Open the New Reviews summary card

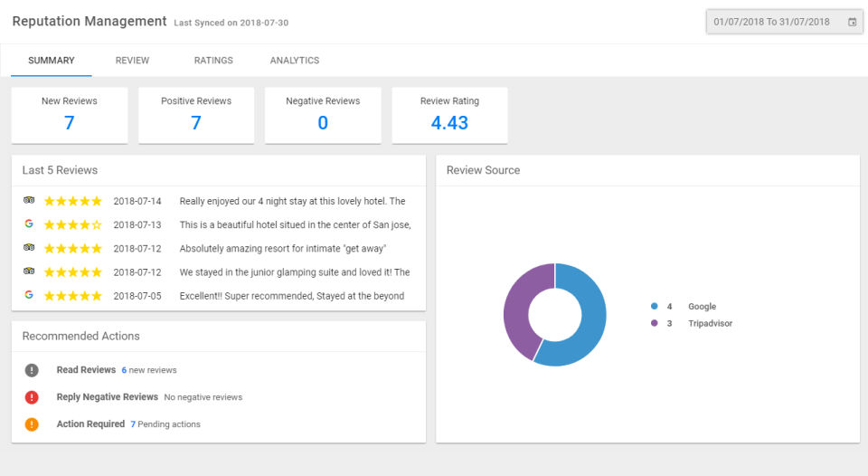pyautogui.click(x=70, y=115)
